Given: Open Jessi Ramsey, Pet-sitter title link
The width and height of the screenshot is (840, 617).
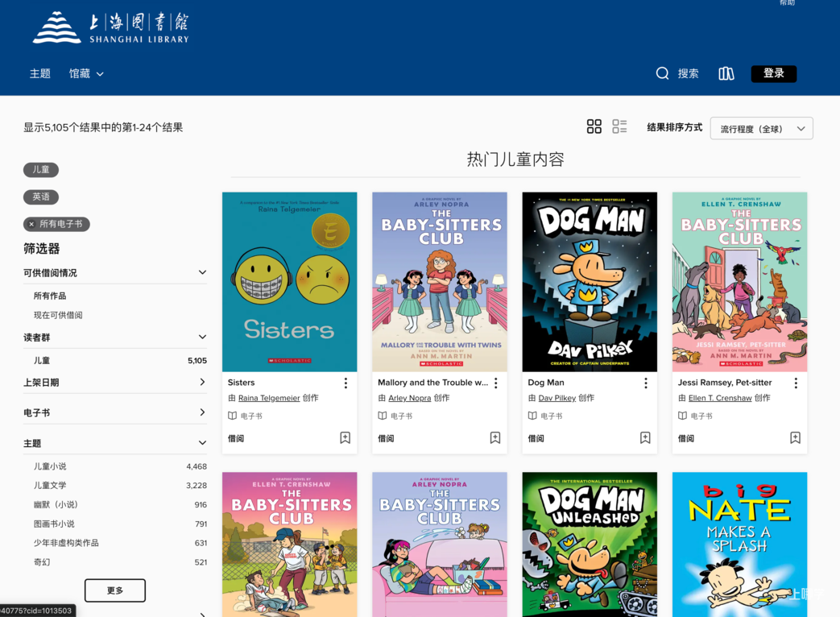Looking at the screenshot, I should click(x=725, y=383).
